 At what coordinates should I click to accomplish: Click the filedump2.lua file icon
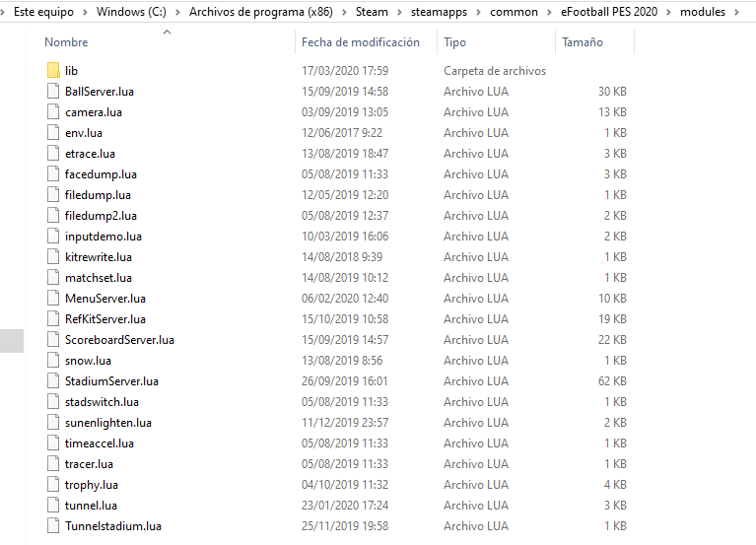click(53, 216)
